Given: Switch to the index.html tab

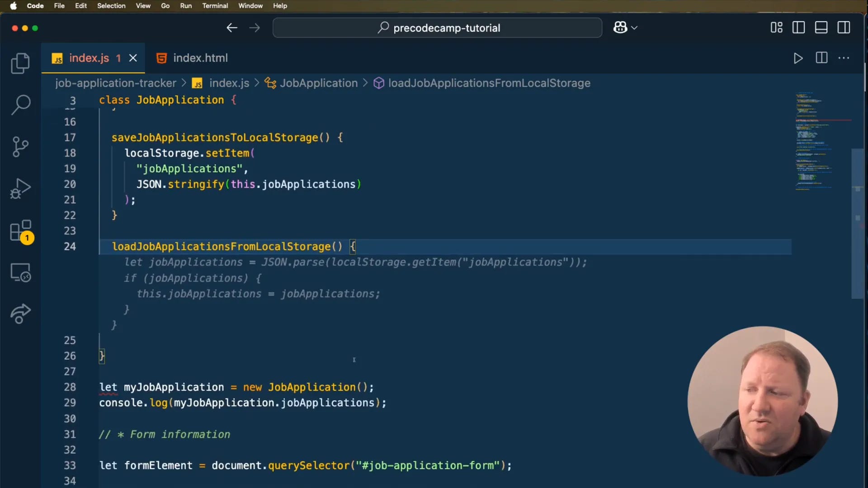Looking at the screenshot, I should [200, 58].
